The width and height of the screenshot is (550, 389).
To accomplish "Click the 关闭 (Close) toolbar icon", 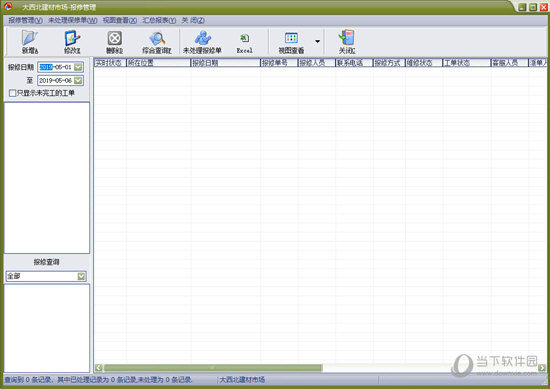I will pyautogui.click(x=347, y=38).
